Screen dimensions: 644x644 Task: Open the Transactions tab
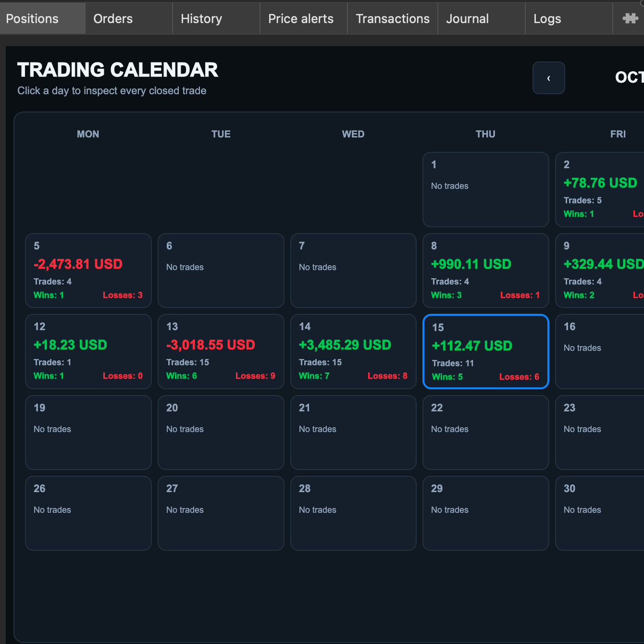click(393, 19)
